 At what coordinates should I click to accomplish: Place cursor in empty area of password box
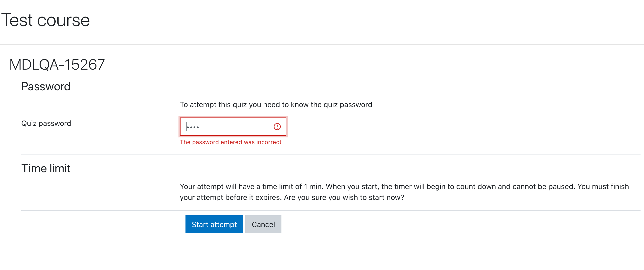(235, 127)
